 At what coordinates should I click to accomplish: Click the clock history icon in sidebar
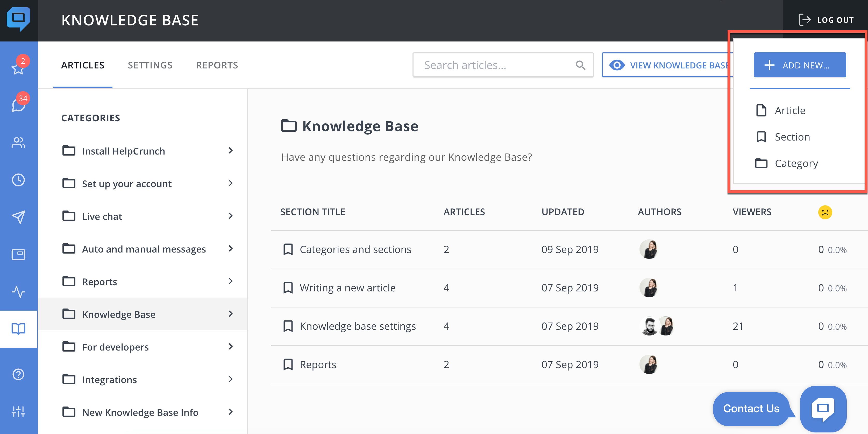pyautogui.click(x=18, y=180)
